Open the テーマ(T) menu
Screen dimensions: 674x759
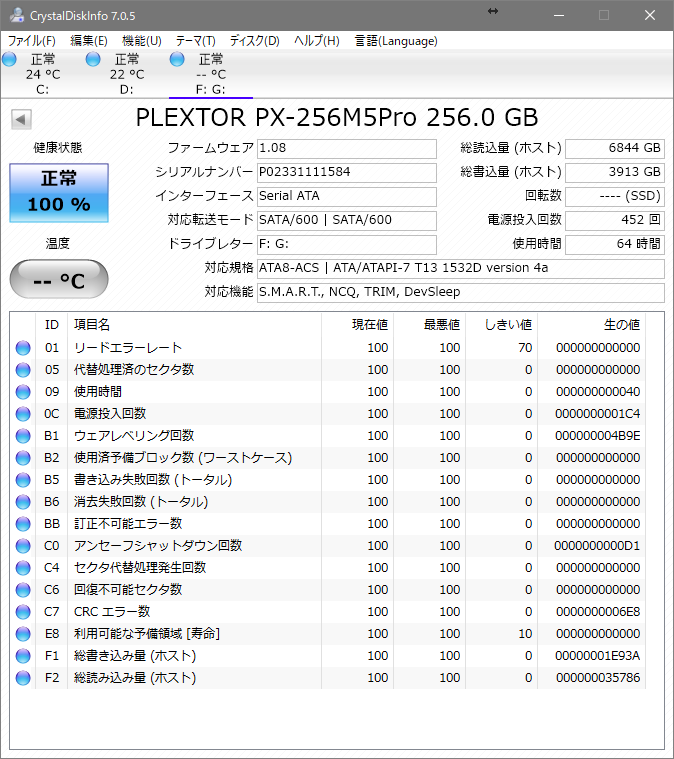[196, 41]
